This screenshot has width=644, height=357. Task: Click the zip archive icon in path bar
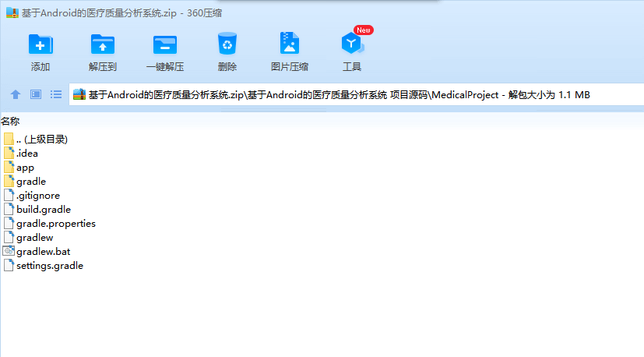coord(79,94)
